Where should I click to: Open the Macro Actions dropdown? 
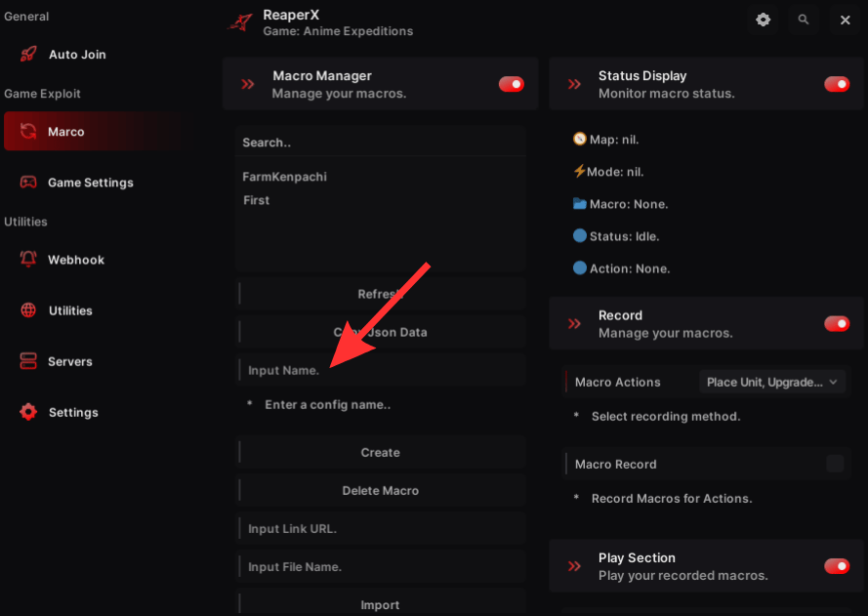click(x=771, y=382)
